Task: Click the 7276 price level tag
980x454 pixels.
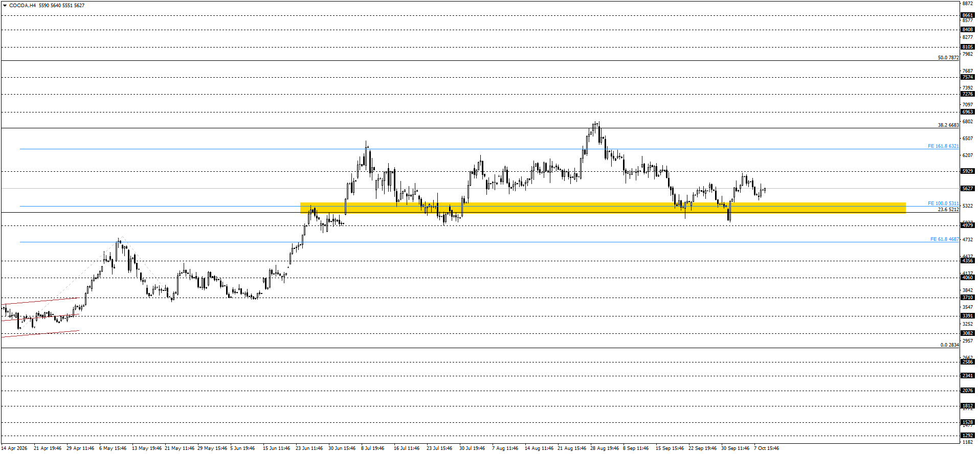Action: tap(967, 94)
